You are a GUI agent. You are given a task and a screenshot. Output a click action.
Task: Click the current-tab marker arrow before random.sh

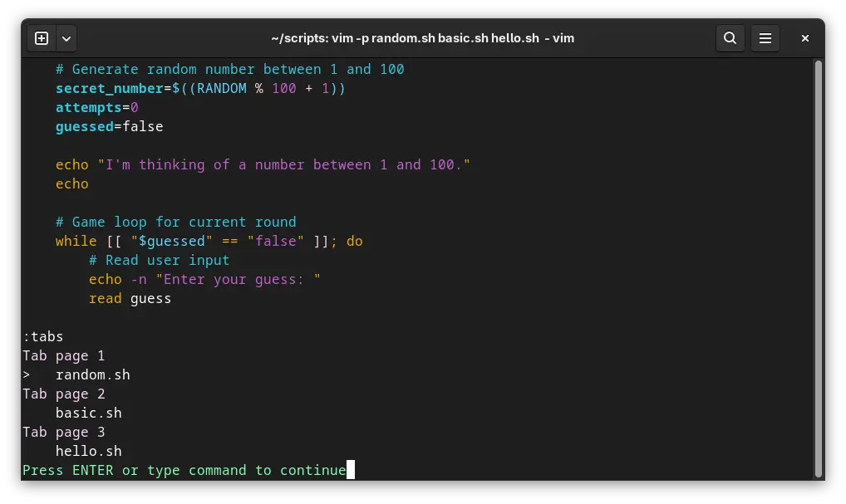26,374
